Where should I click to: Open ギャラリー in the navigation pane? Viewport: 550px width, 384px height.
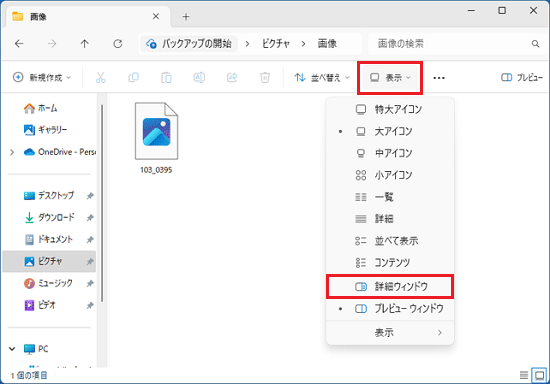tap(45, 130)
